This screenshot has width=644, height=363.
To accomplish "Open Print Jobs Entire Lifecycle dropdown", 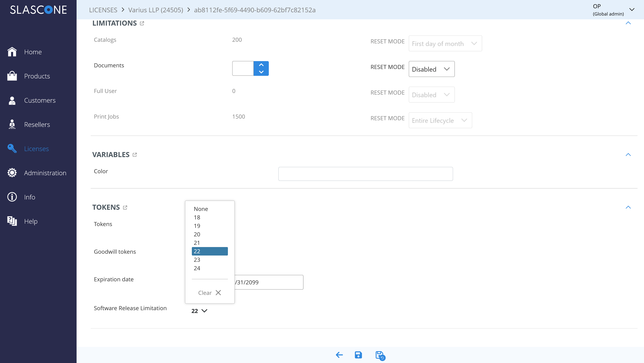I will point(440,120).
